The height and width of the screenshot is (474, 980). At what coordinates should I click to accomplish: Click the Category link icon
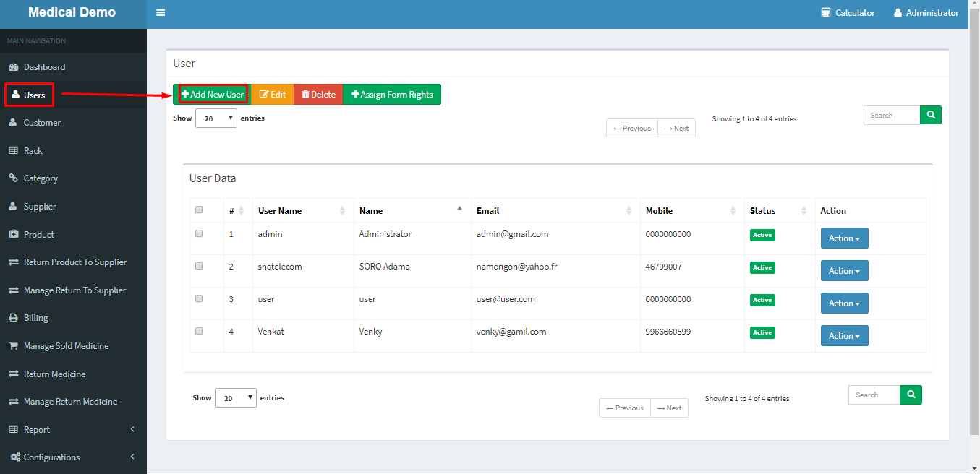[x=14, y=178]
